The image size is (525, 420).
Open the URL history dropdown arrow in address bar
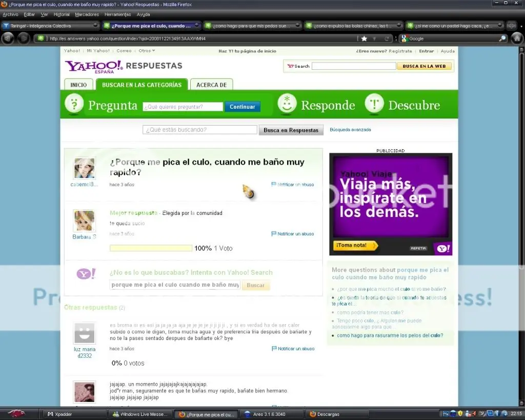[375, 38]
